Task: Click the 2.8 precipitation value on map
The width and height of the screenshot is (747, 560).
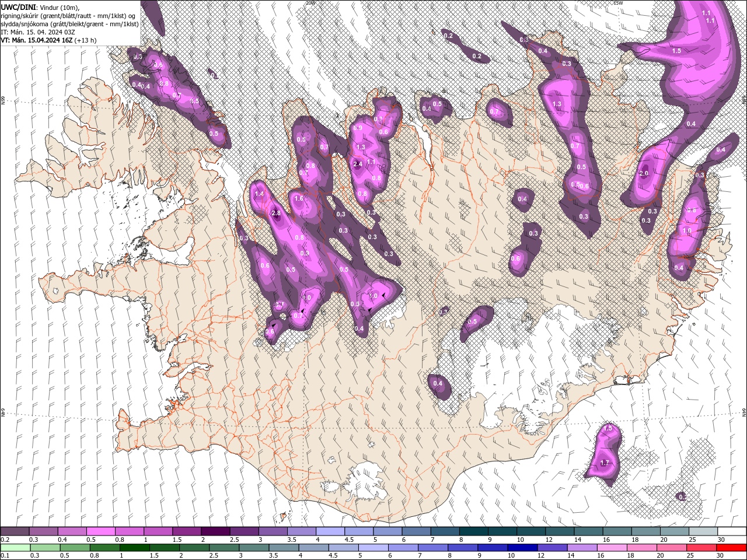Action: tap(277, 213)
